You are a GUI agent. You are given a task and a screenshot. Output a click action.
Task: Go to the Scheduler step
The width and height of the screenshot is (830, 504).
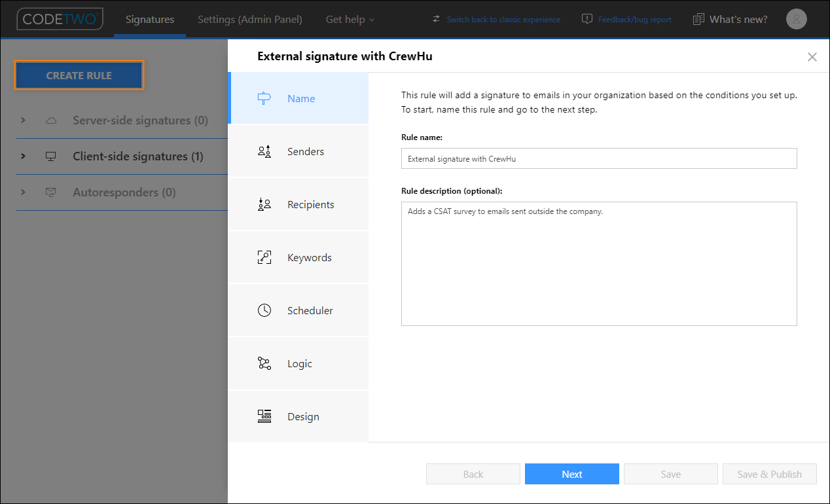click(298, 310)
